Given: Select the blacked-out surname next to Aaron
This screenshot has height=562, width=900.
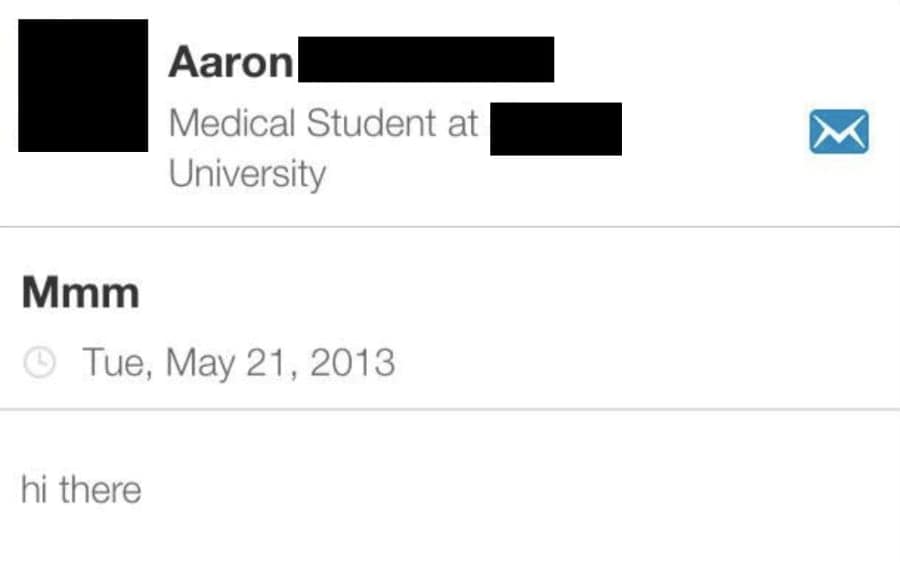Looking at the screenshot, I should click(x=426, y=59).
